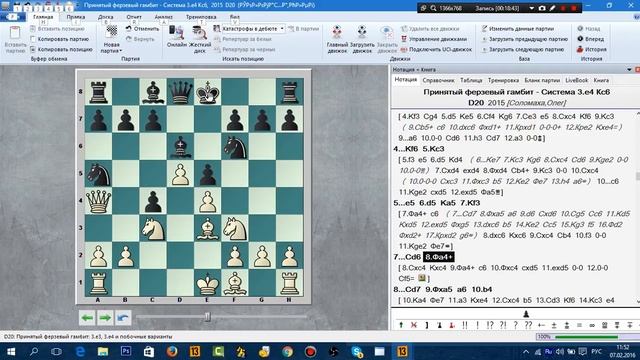Click the black knight on a5
The image size is (640, 360).
tap(98, 173)
